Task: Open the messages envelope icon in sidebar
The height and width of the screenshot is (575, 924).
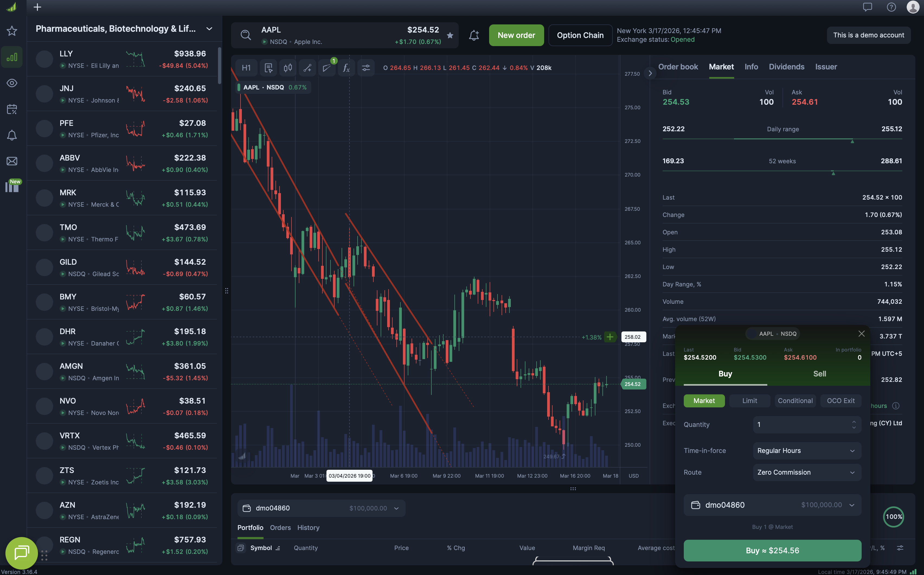Action: 12,161
